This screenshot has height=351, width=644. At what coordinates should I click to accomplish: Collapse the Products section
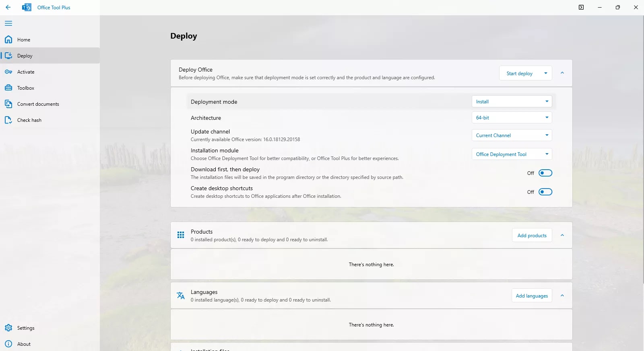[562, 235]
